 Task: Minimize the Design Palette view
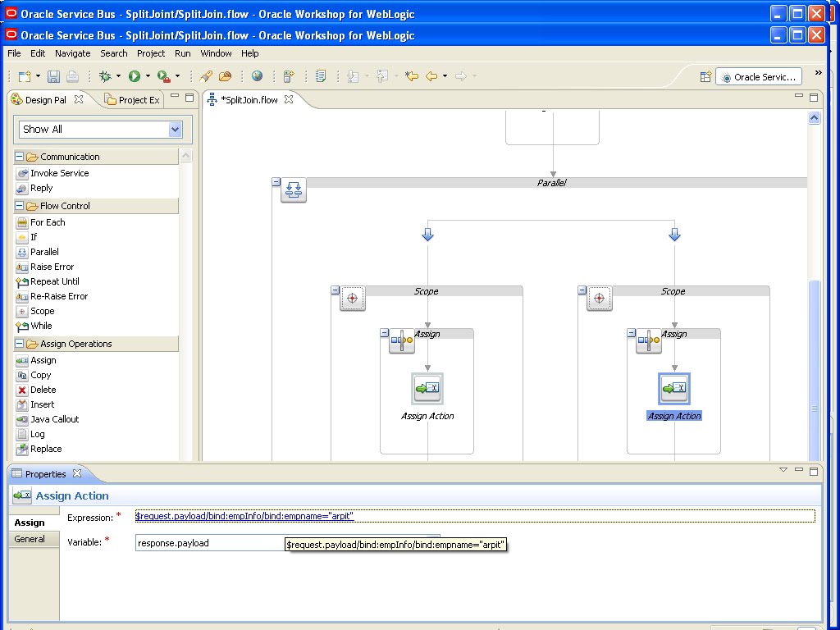[x=175, y=97]
